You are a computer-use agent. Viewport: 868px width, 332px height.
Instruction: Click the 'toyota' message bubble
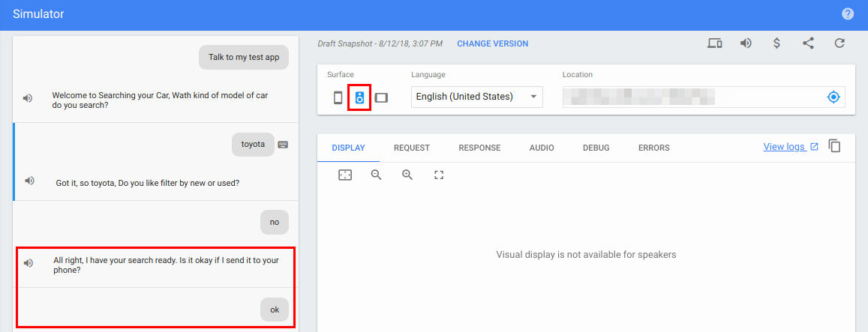point(253,145)
